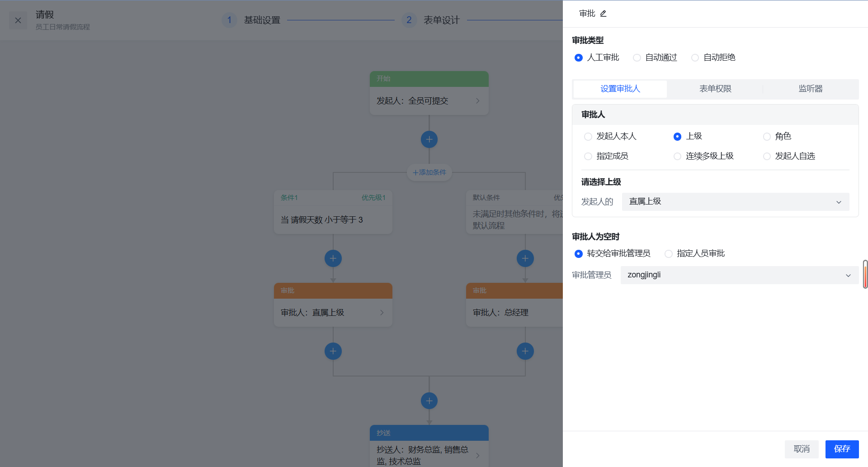Click the 取消 button
868x467 pixels.
click(x=802, y=449)
